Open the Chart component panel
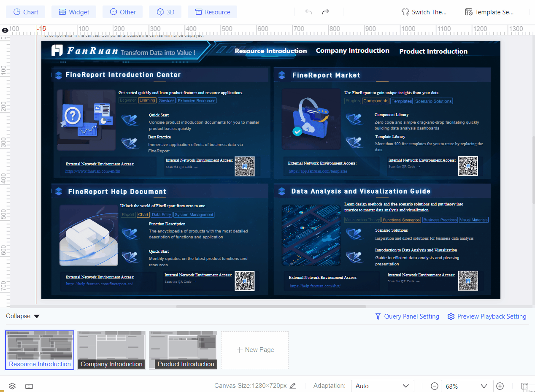The image size is (535, 392). (x=25, y=12)
